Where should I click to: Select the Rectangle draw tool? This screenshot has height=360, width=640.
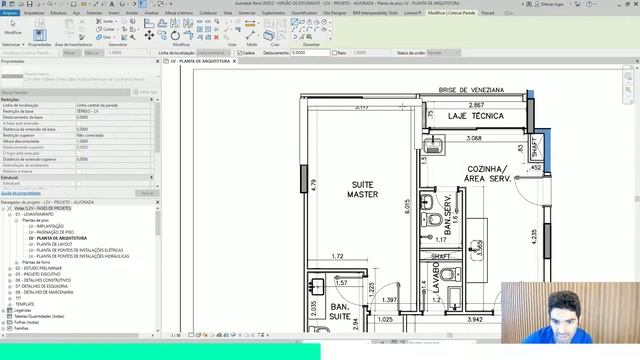point(302,22)
